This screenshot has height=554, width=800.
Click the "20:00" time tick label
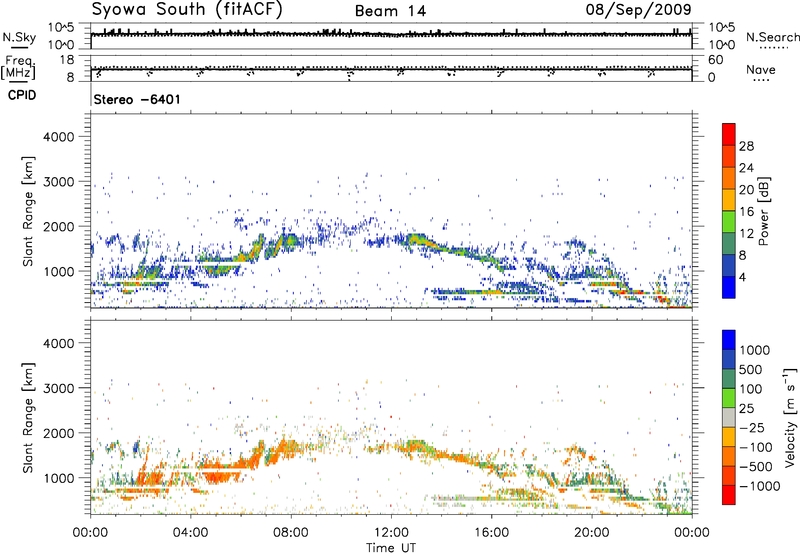591,533
